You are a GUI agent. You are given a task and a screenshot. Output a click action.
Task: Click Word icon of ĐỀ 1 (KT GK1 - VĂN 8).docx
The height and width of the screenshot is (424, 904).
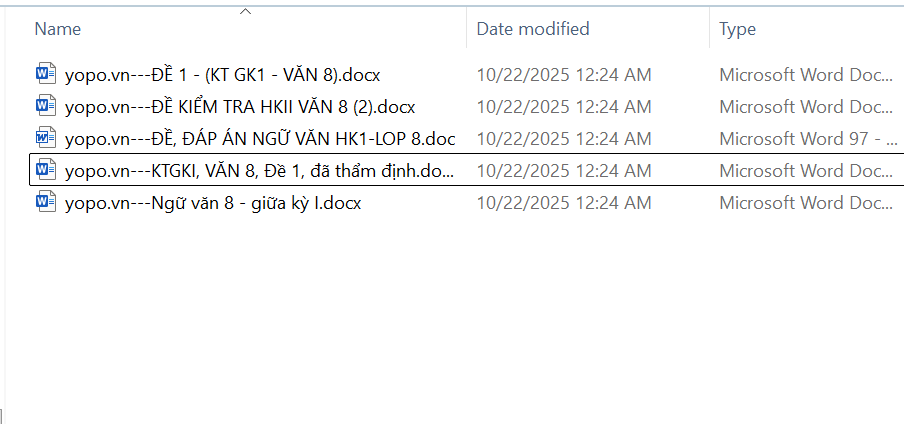(46, 74)
